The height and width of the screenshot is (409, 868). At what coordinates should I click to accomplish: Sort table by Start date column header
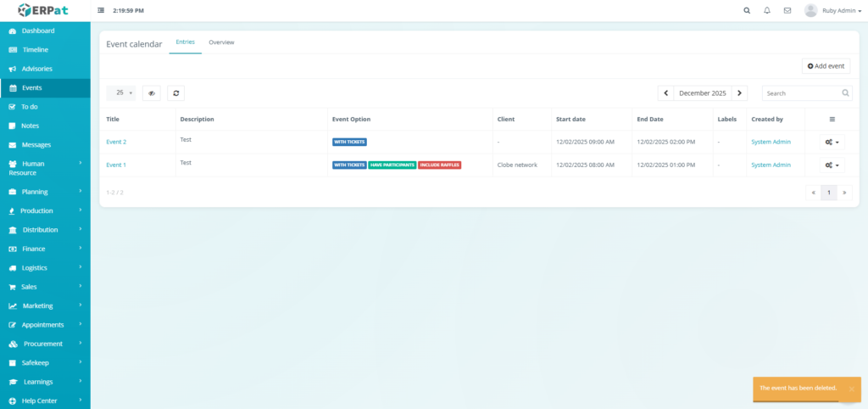pos(570,120)
